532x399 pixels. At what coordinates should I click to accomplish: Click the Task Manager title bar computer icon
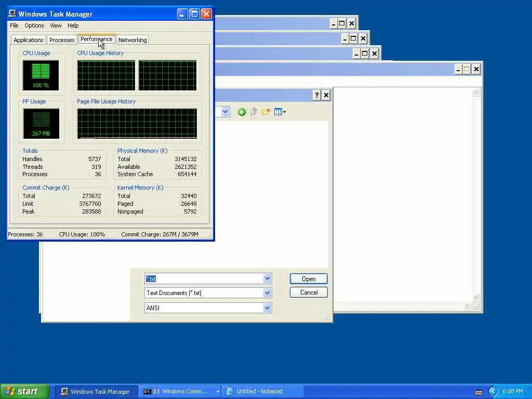click(x=12, y=14)
